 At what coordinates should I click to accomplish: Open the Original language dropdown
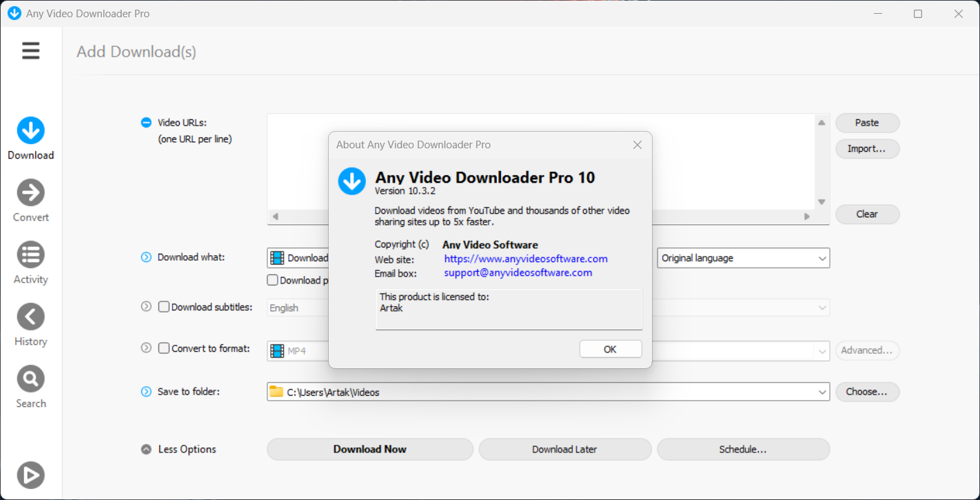tap(744, 258)
